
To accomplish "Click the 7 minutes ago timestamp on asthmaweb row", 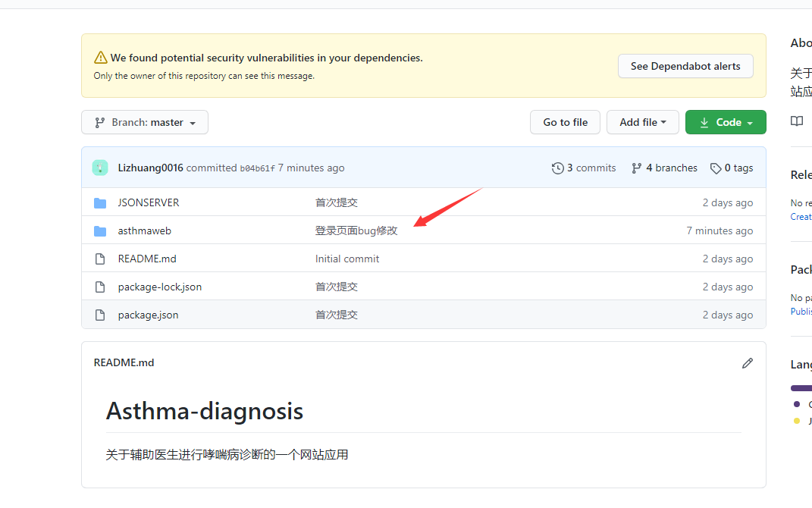I will (720, 231).
